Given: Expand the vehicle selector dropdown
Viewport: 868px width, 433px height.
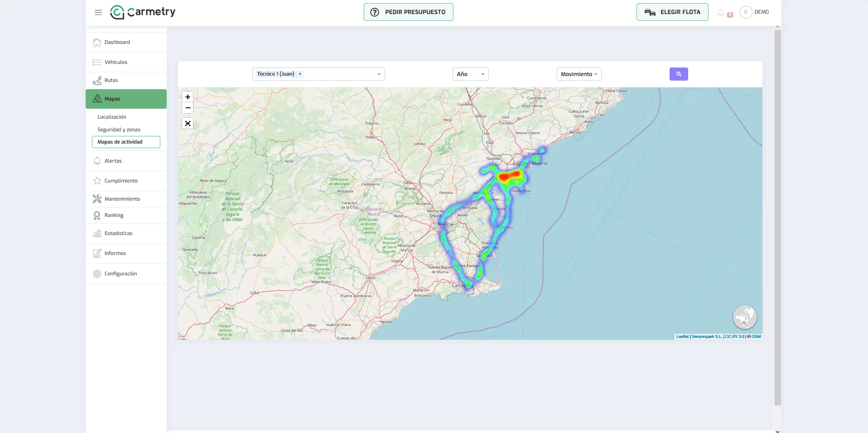Looking at the screenshot, I should tap(379, 74).
